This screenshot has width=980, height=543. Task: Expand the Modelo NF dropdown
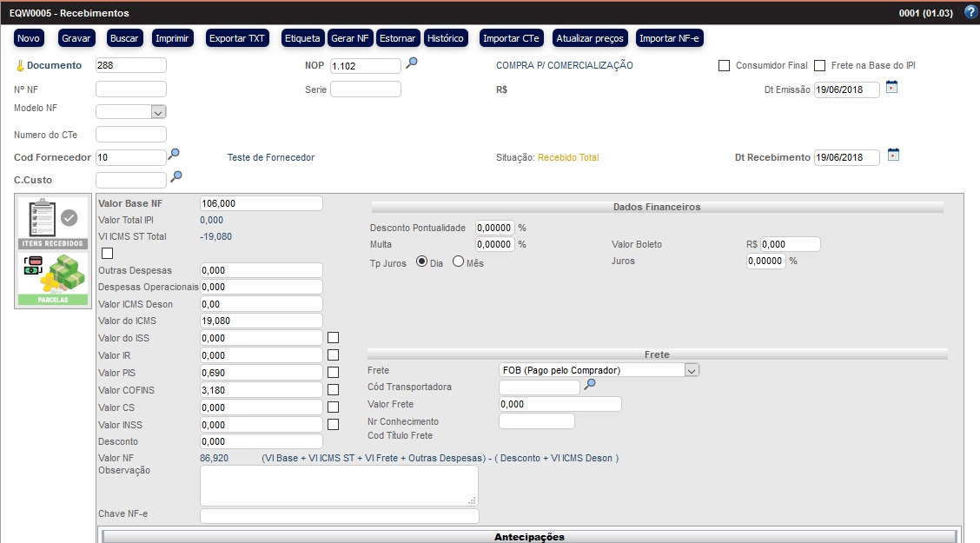(x=157, y=112)
